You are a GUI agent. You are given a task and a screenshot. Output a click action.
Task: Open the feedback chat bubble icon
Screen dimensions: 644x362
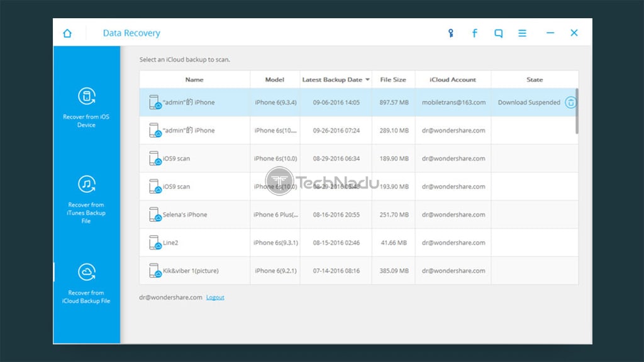(x=498, y=33)
